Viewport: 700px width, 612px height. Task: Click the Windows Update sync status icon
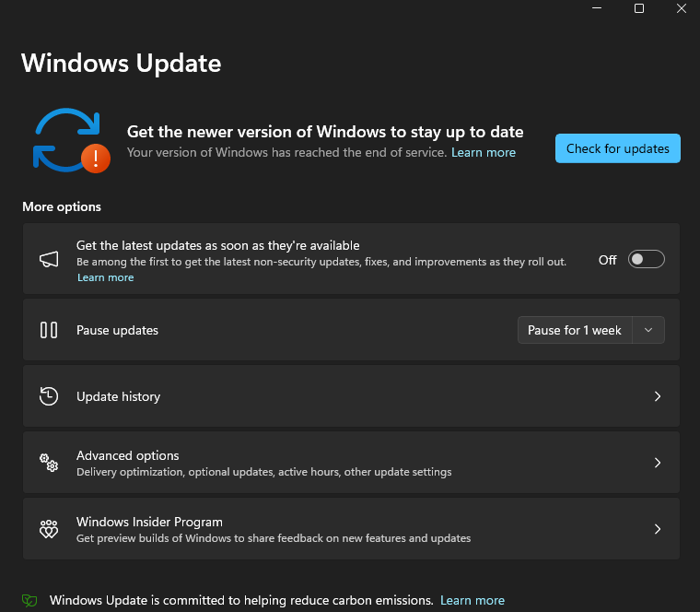[72, 140]
